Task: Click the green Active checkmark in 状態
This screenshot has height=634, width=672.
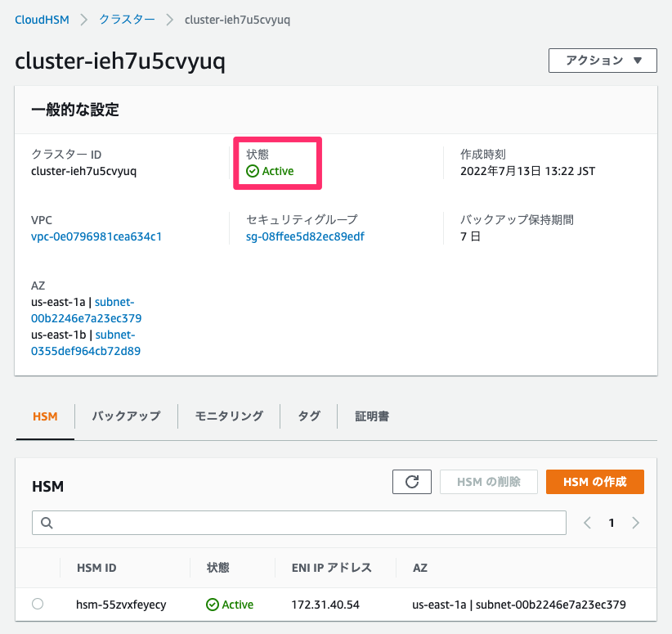Action: 253,173
